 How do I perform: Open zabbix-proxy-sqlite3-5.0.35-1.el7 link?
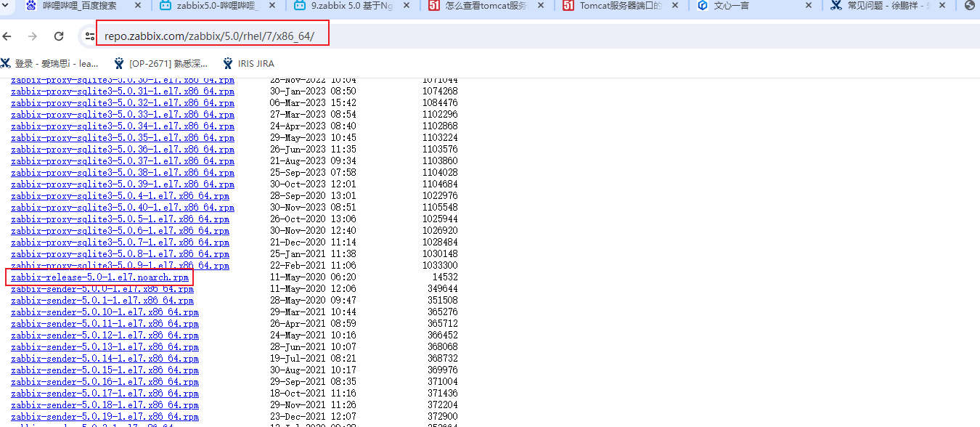pyautogui.click(x=123, y=138)
